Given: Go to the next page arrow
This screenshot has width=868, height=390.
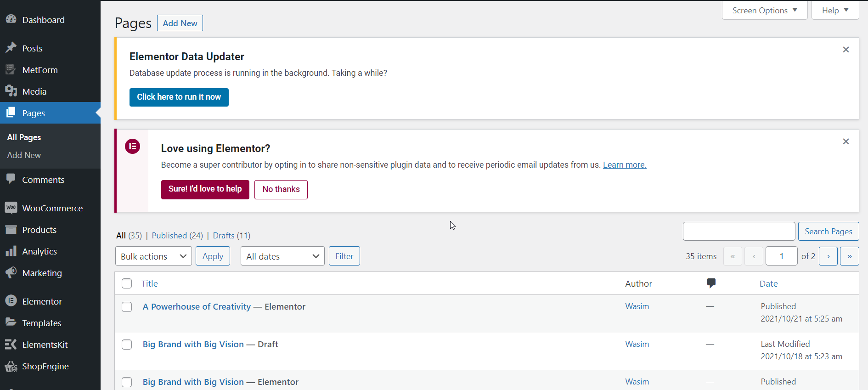Looking at the screenshot, I should point(829,256).
